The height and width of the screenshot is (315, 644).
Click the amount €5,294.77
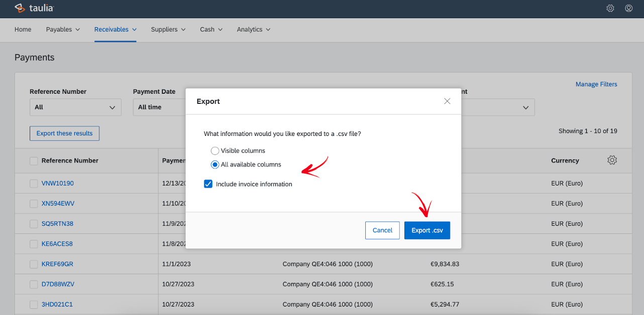[x=445, y=304]
